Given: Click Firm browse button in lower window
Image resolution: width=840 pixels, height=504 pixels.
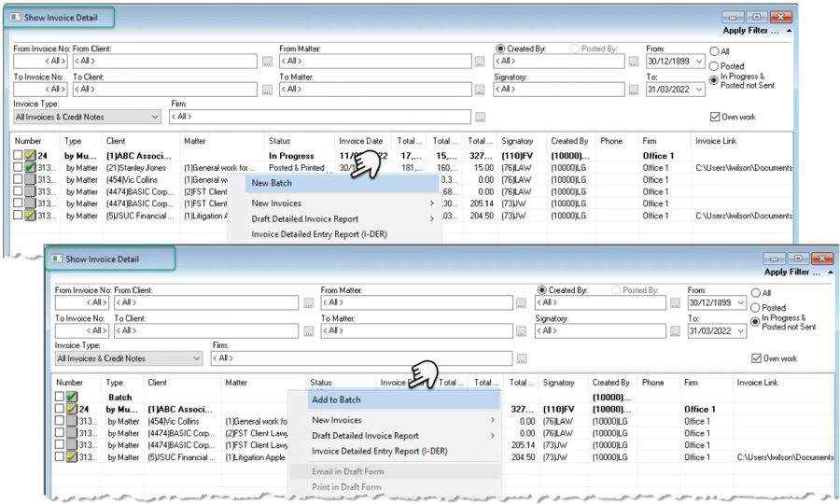Looking at the screenshot, I should [522, 358].
